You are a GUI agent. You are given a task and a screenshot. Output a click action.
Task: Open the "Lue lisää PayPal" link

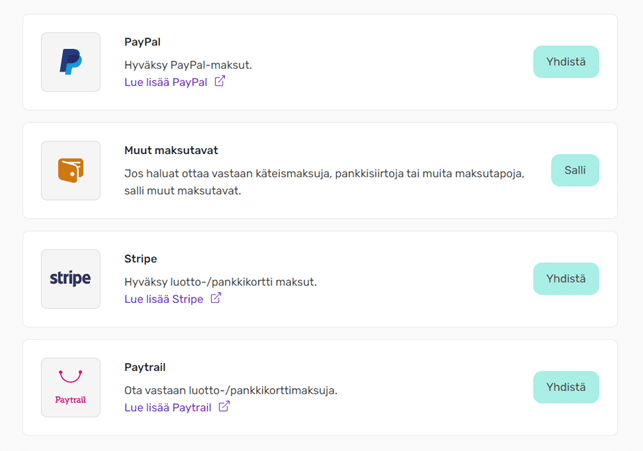165,82
